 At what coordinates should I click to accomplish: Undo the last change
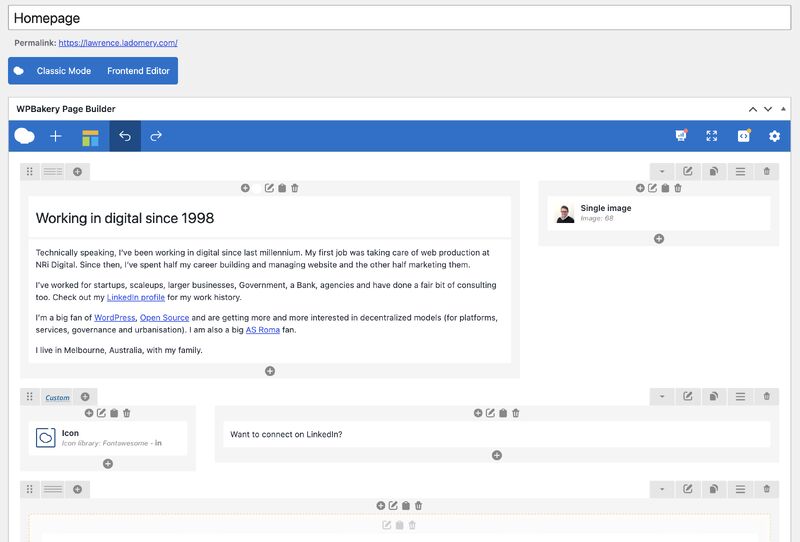pos(125,136)
